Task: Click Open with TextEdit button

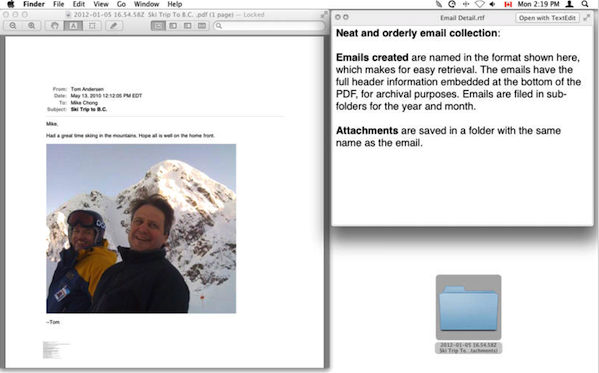Action: click(547, 18)
